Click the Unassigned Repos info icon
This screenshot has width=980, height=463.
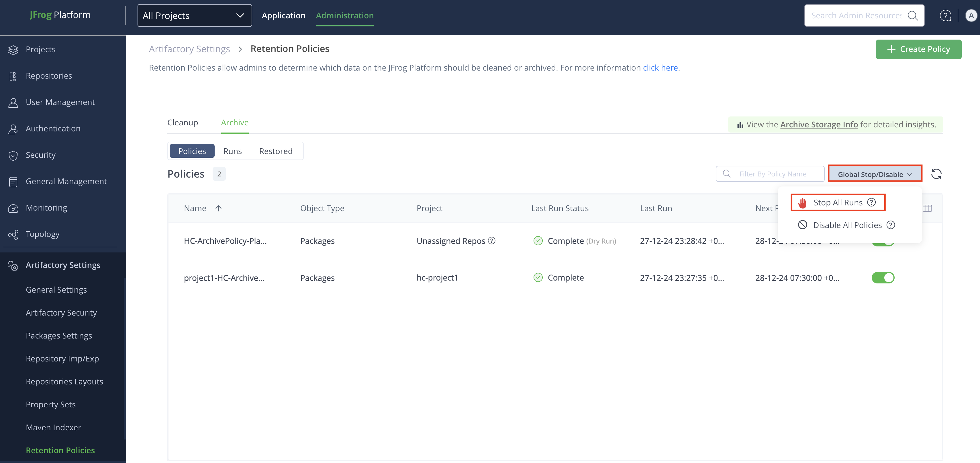(x=491, y=241)
